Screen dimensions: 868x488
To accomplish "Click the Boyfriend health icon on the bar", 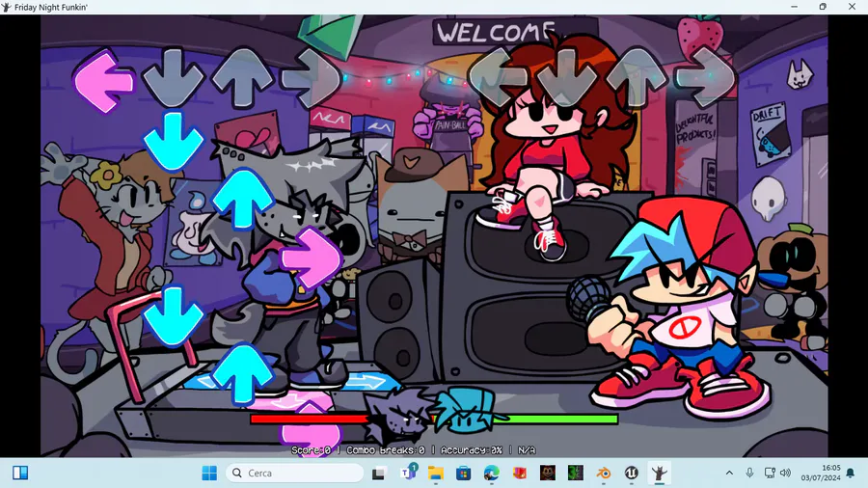I will pyautogui.click(x=468, y=411).
